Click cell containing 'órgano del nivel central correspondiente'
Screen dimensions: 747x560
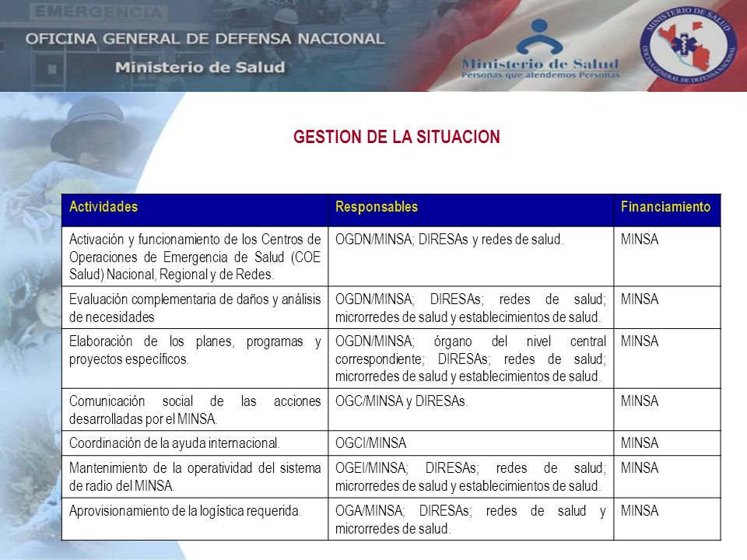pos(471,359)
